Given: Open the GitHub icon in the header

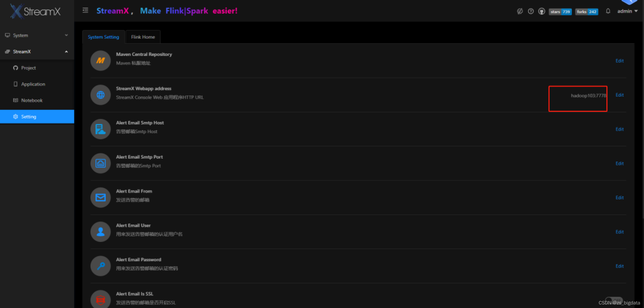Looking at the screenshot, I should tap(542, 11).
